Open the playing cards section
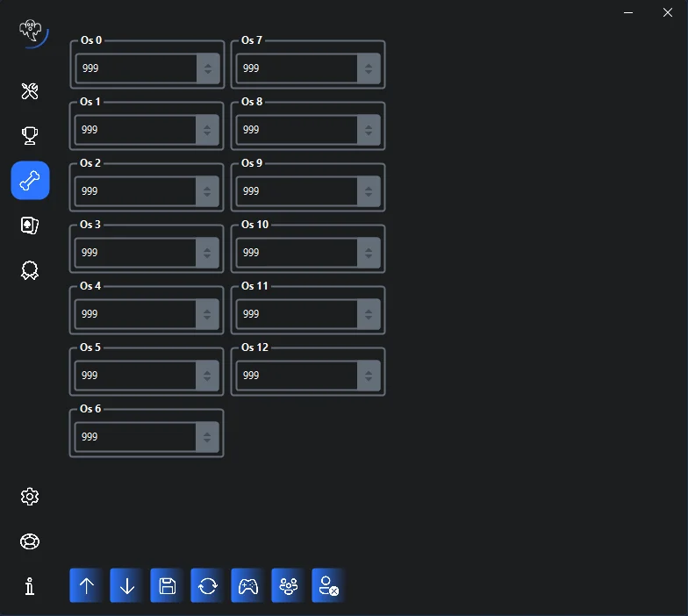Screen dimensions: 688x616 (x=30, y=226)
